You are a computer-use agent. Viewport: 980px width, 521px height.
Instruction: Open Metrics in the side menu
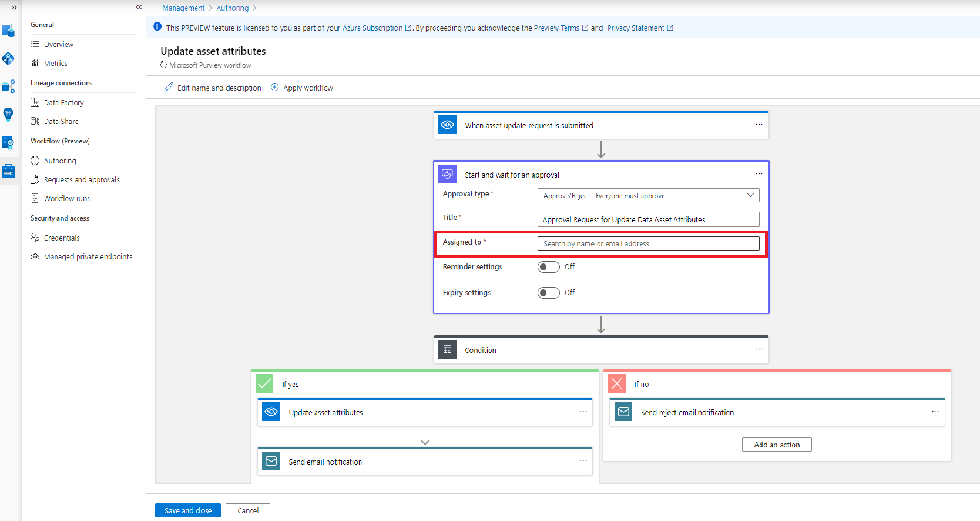coord(56,63)
